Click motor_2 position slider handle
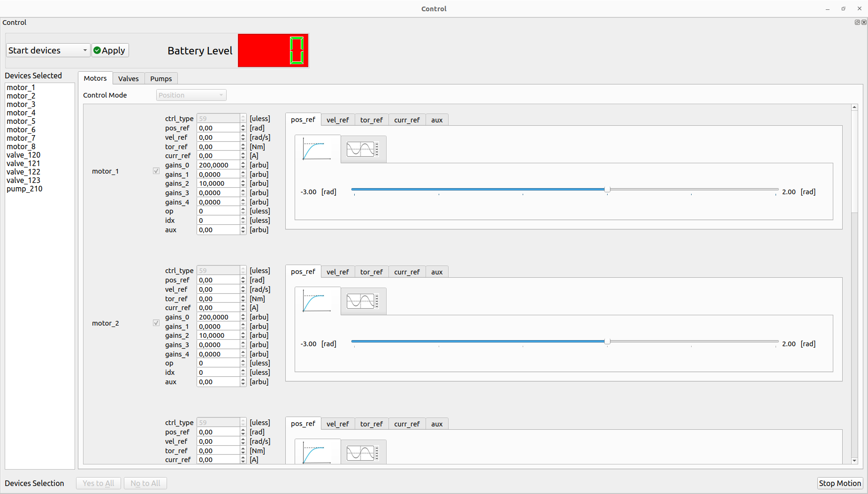This screenshot has width=868, height=494. 607,342
